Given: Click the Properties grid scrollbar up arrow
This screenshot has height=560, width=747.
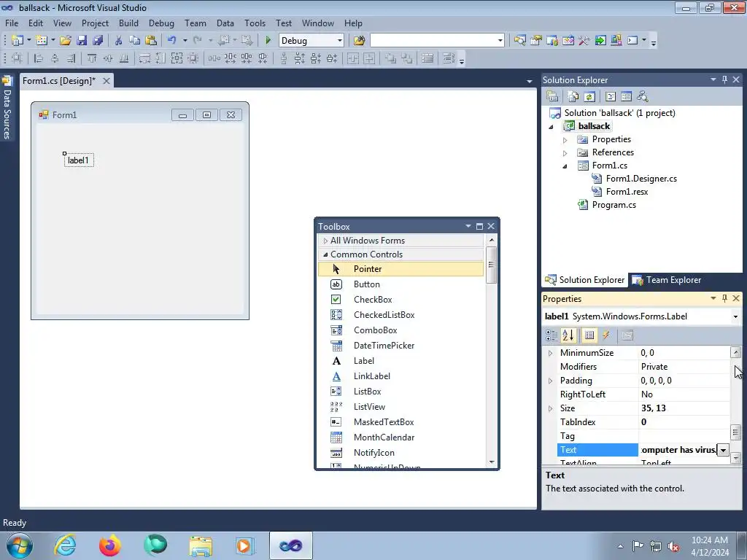Looking at the screenshot, I should [x=735, y=352].
